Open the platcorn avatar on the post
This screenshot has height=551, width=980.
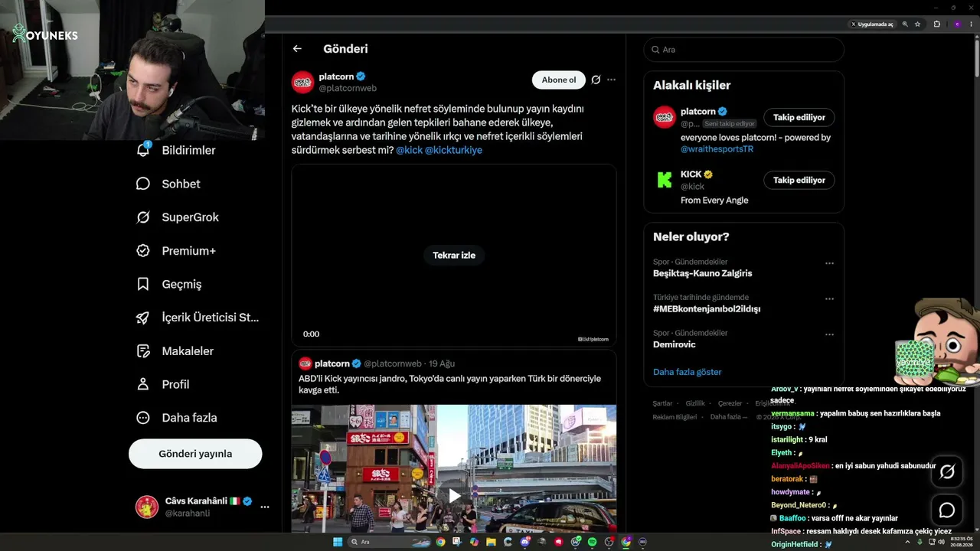point(302,82)
